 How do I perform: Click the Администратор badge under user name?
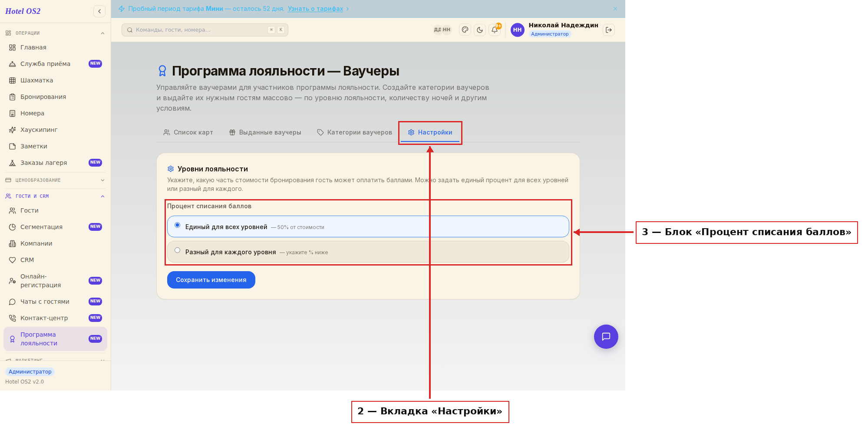tap(550, 34)
